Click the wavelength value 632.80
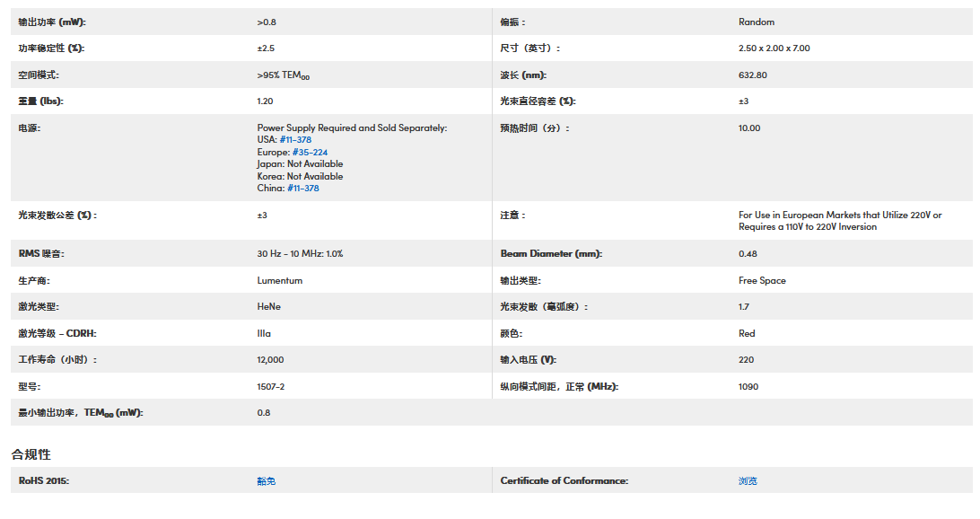This screenshot has height=519, width=980. (x=753, y=75)
